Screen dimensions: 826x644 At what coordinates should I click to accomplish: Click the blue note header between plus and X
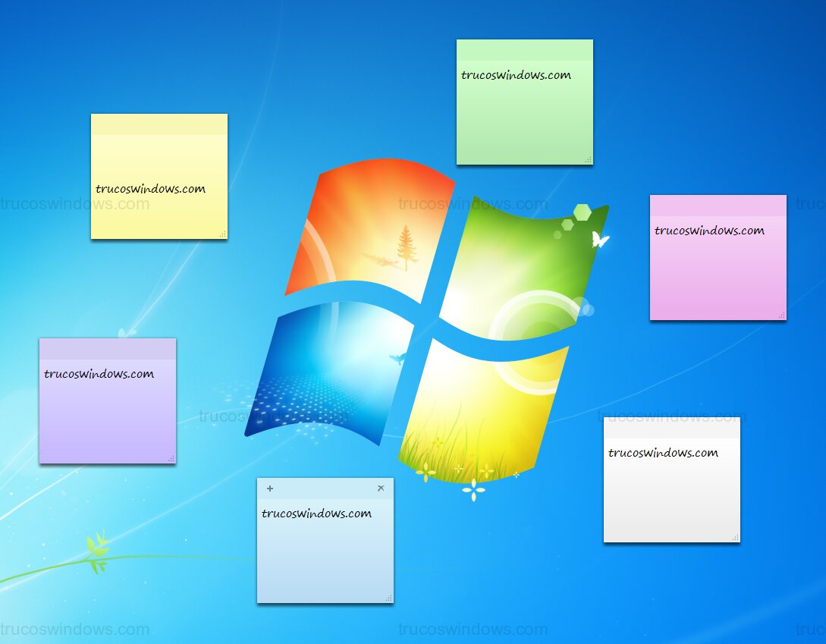click(x=325, y=488)
